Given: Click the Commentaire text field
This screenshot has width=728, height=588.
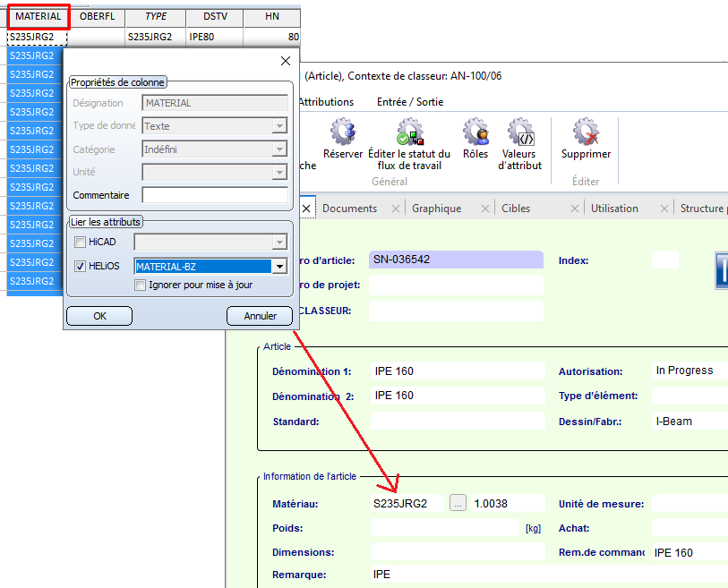Looking at the screenshot, I should pos(214,195).
